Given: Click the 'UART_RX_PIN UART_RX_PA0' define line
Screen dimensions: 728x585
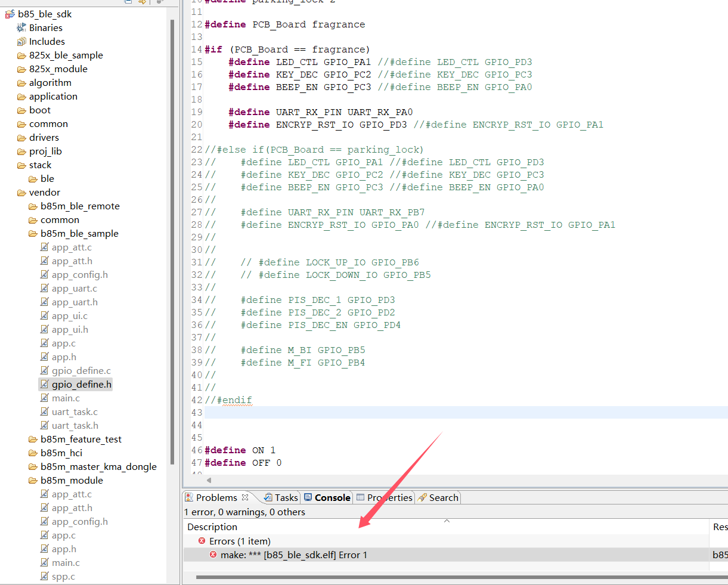Looking at the screenshot, I should [x=321, y=112].
